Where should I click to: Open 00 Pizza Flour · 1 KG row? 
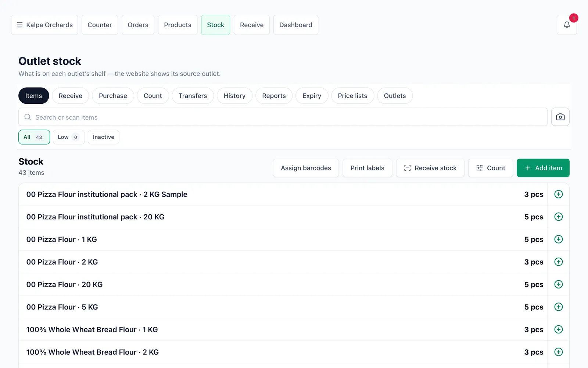pyautogui.click(x=283, y=239)
